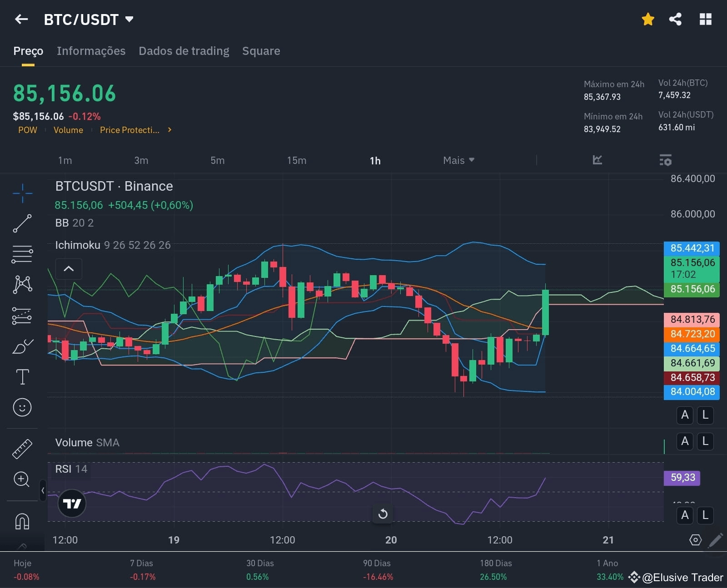Image resolution: width=727 pixels, height=588 pixels.
Task: Open chart settings hexagon icon
Action: click(695, 540)
